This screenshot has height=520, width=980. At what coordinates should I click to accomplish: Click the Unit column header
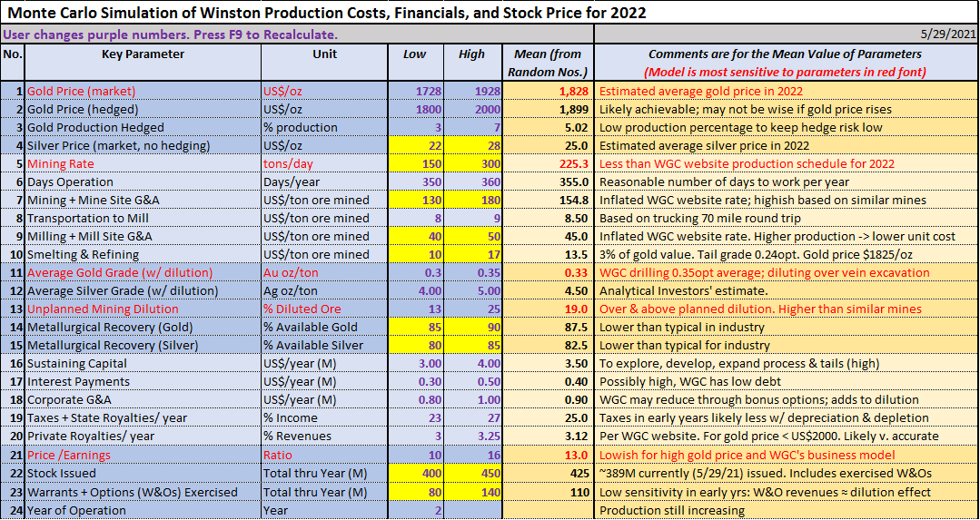click(x=324, y=63)
